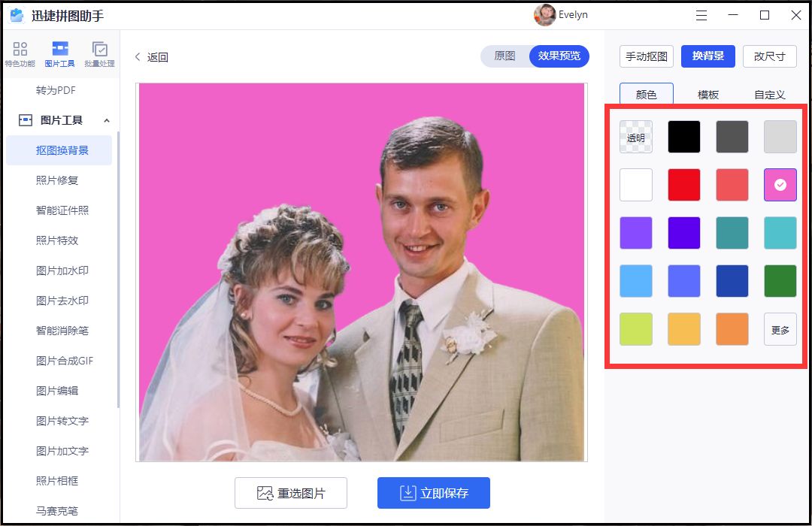Click the 立即保存 button to save
Image resolution: width=812 pixels, height=526 pixels.
click(x=434, y=493)
